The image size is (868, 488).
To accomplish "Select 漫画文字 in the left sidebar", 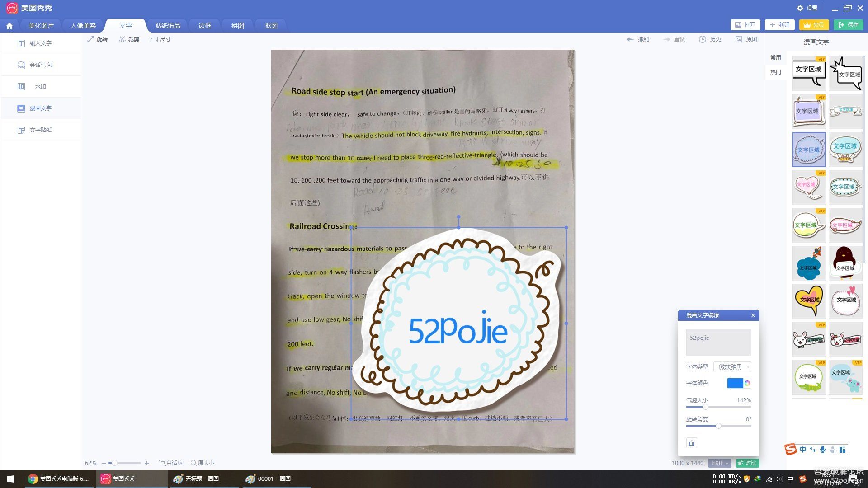I will pos(41,108).
